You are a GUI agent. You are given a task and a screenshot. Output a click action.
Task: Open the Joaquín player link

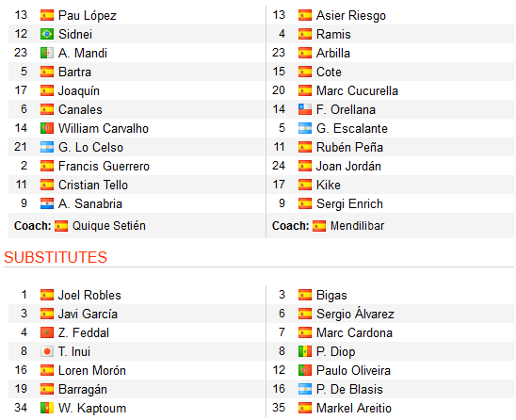pyautogui.click(x=79, y=90)
